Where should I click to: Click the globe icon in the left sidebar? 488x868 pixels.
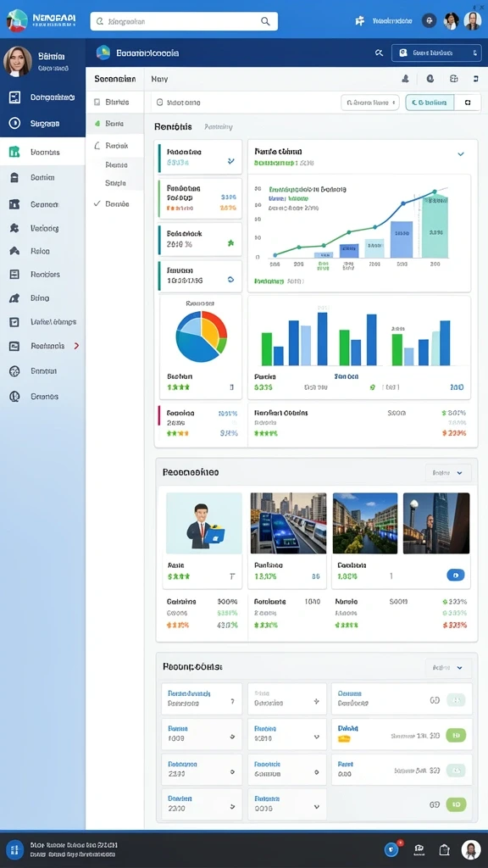click(x=14, y=371)
